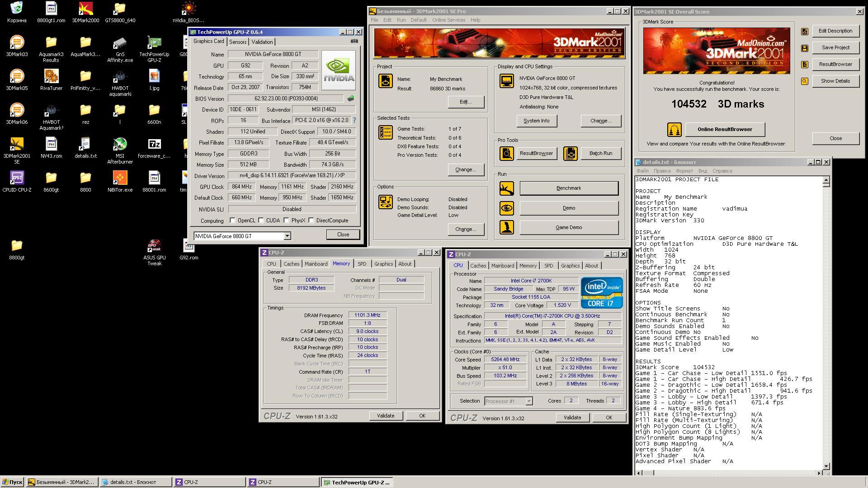The width and height of the screenshot is (868, 488).
Task: Click the Edit Description button
Action: [835, 31]
